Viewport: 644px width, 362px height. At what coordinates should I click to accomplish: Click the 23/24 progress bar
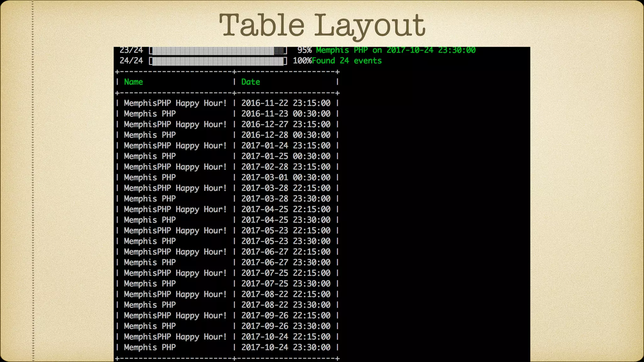coord(218,51)
